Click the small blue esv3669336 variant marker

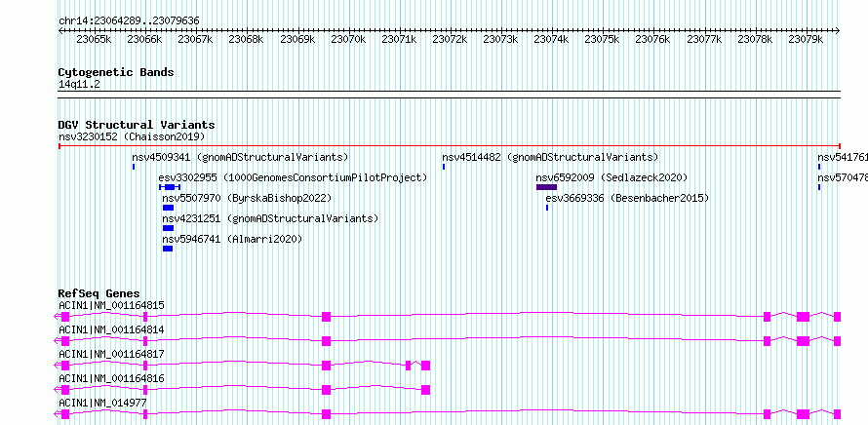(x=547, y=208)
